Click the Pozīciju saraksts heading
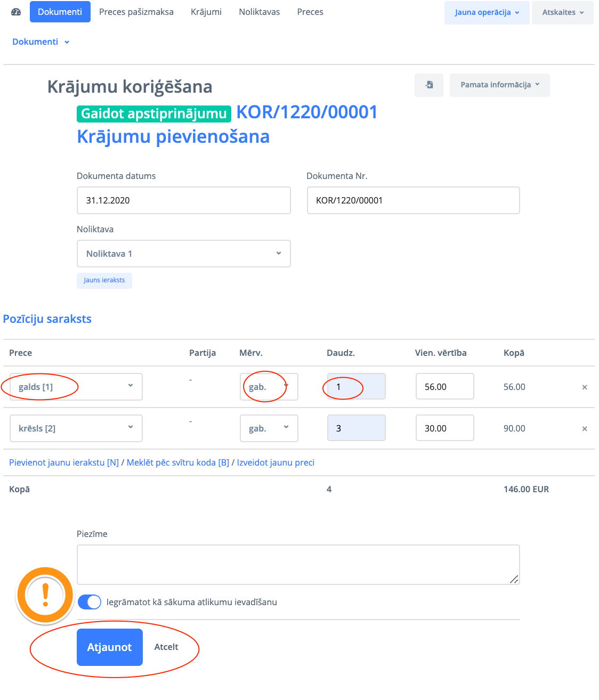This screenshot has height=700, width=599. coord(47,319)
